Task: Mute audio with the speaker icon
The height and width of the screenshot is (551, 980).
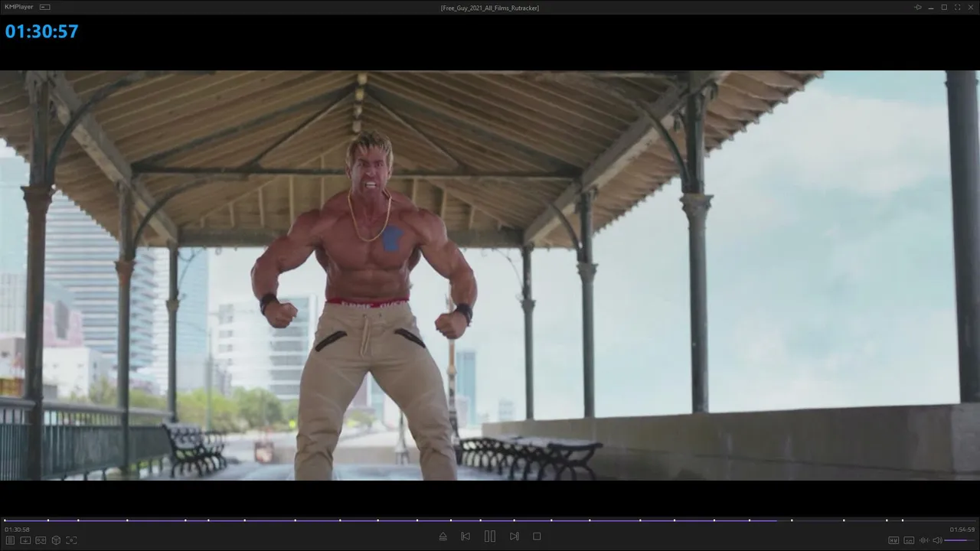Action: (x=937, y=540)
